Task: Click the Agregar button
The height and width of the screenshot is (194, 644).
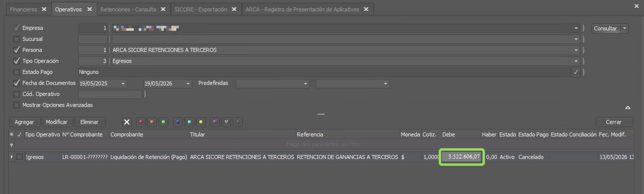Action: [24, 122]
